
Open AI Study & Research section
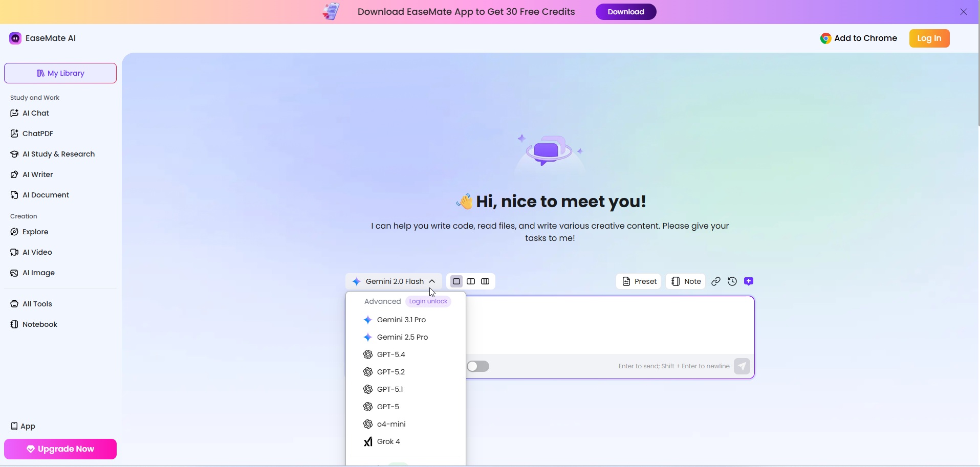(x=52, y=154)
